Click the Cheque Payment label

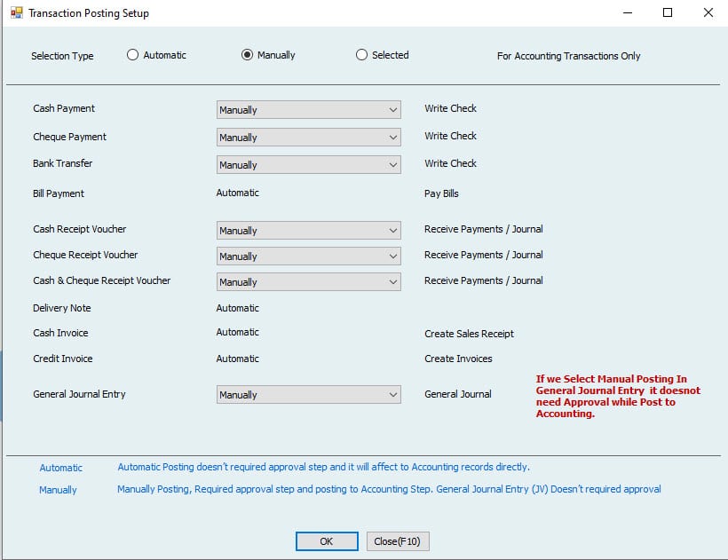click(69, 137)
